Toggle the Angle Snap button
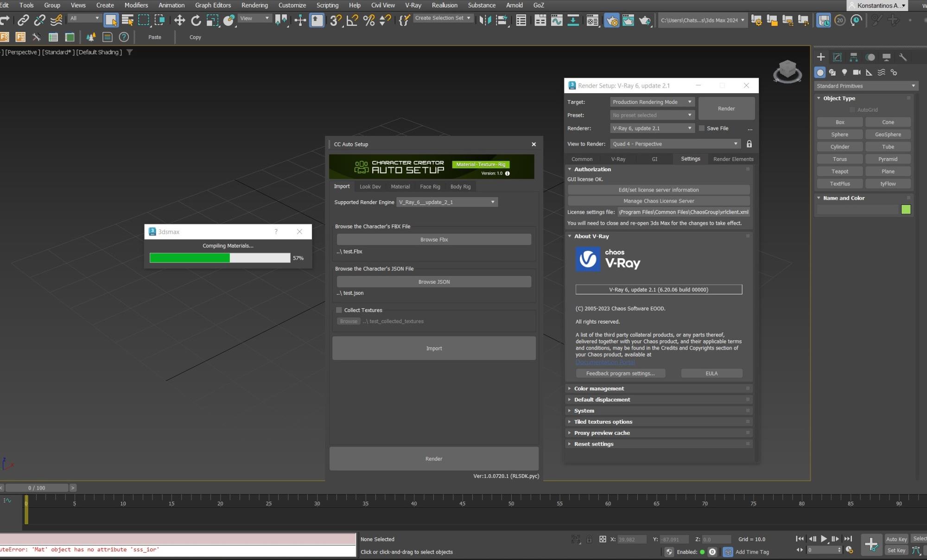927x560 pixels. pyautogui.click(x=352, y=20)
